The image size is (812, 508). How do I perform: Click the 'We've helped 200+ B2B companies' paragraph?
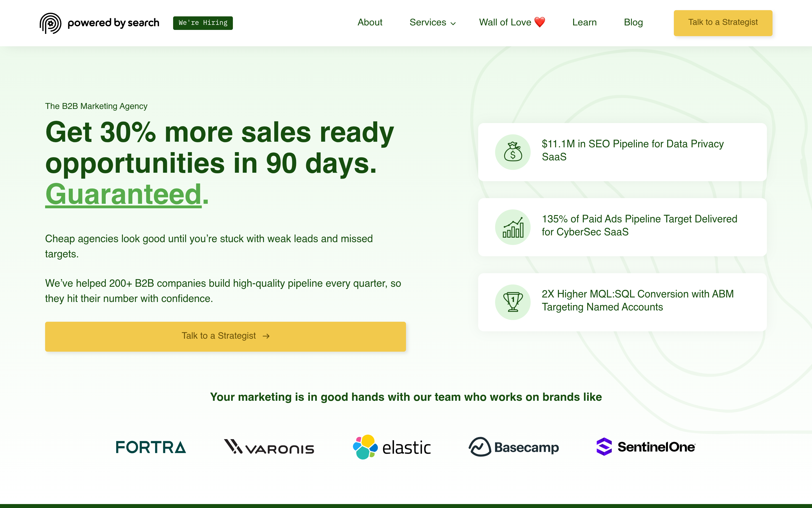point(223,291)
